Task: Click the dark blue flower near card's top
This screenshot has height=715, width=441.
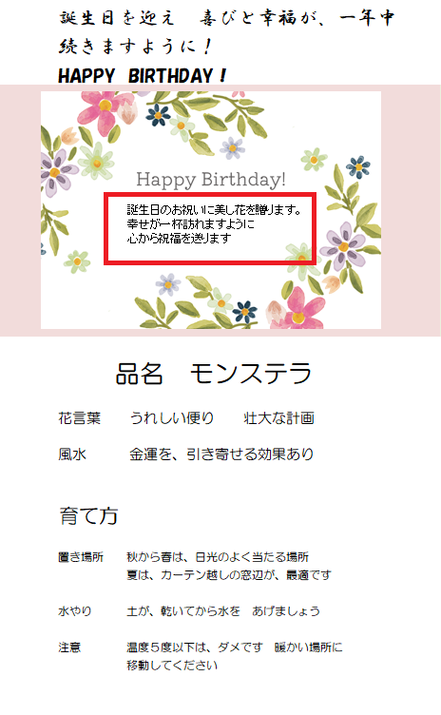Action: 158,115
